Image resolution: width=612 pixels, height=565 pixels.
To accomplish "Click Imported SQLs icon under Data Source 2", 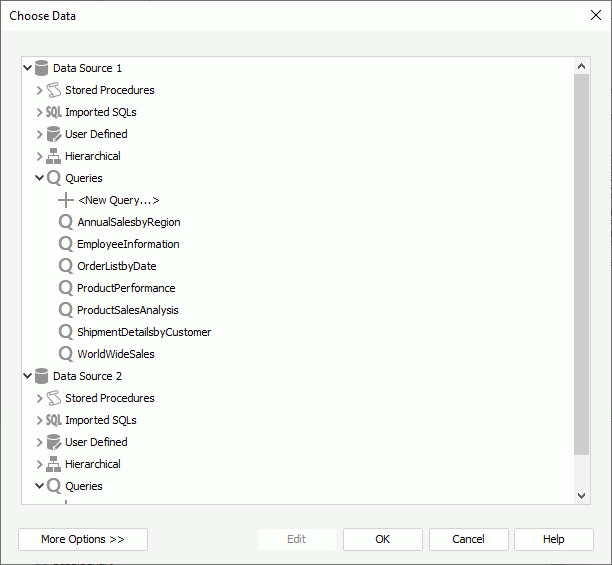I will click(53, 420).
